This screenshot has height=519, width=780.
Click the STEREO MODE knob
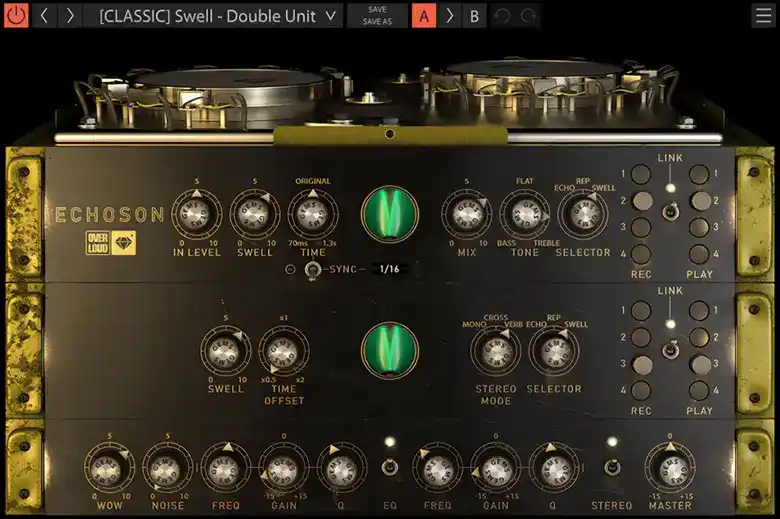coord(495,351)
